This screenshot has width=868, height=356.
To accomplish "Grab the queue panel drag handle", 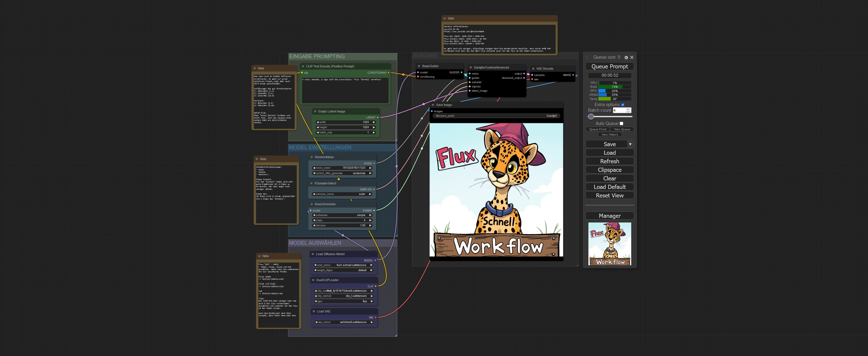I will tap(587, 57).
